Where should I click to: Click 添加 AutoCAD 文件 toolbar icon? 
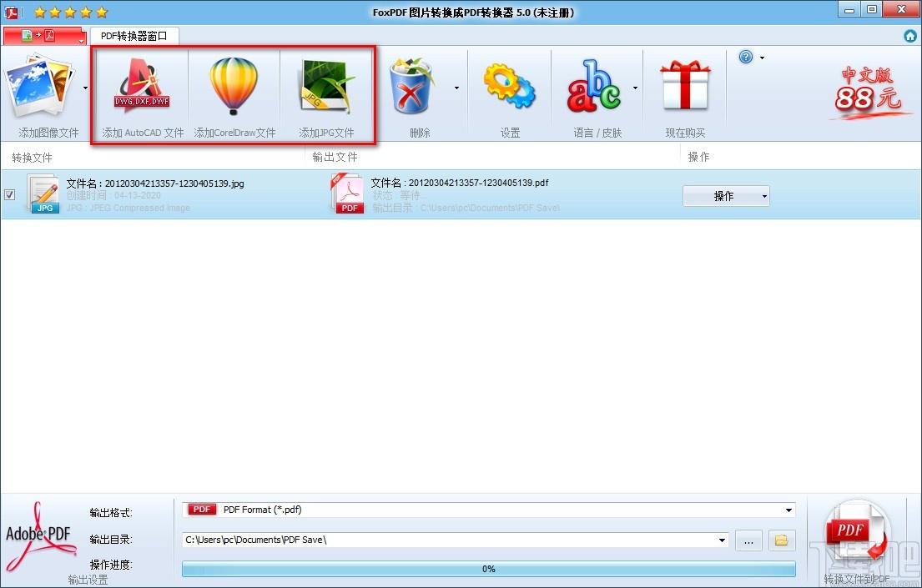(143, 87)
